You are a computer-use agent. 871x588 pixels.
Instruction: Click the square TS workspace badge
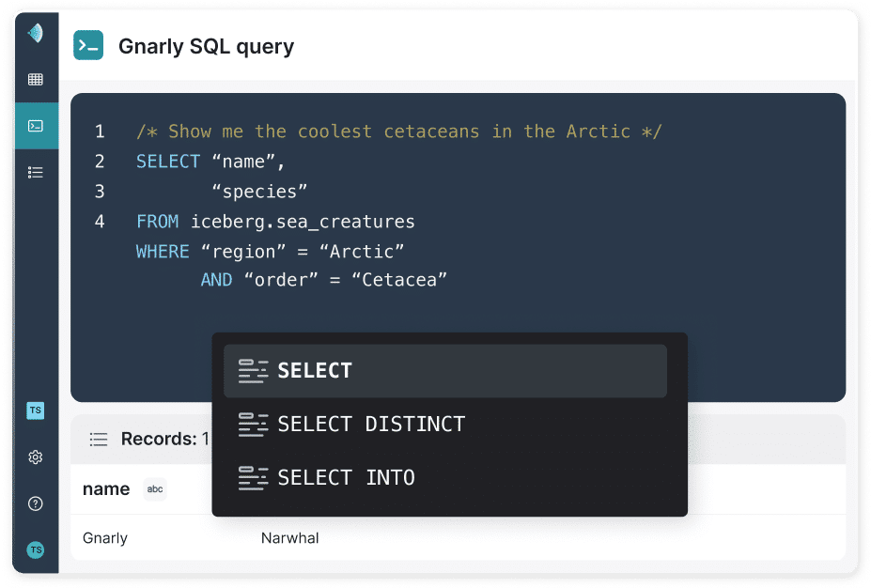[x=36, y=411]
